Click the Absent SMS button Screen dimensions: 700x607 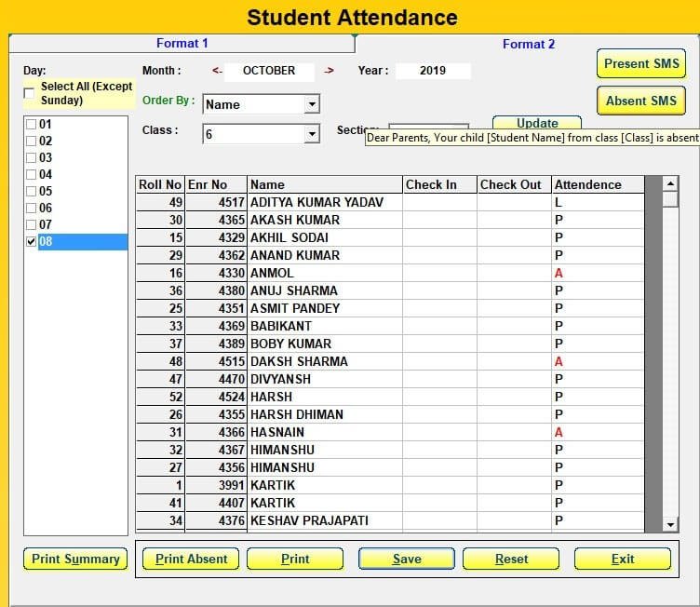tap(641, 101)
